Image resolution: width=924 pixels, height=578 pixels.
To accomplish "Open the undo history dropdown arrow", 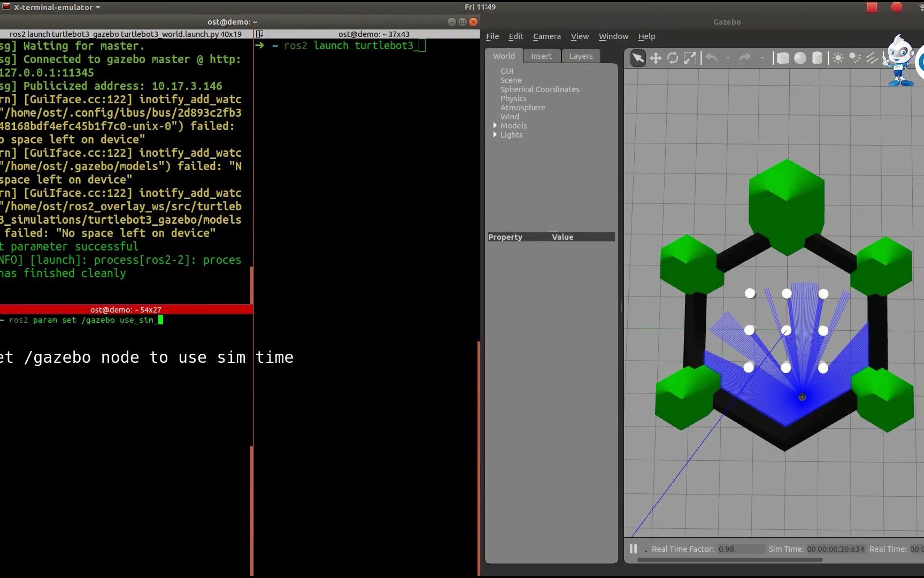I will point(728,58).
